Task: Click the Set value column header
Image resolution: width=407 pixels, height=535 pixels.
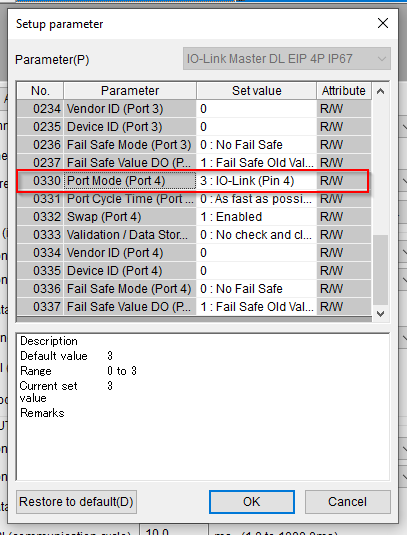Action: (x=257, y=91)
